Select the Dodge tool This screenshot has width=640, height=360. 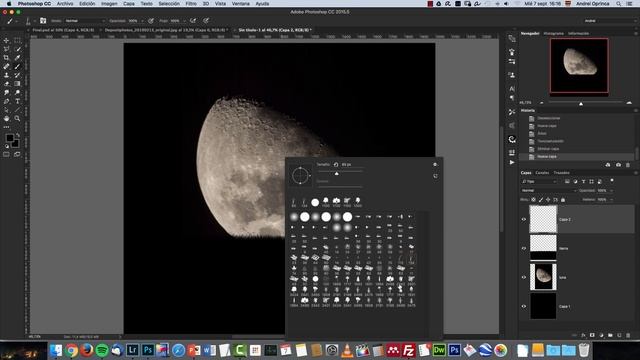point(17,93)
